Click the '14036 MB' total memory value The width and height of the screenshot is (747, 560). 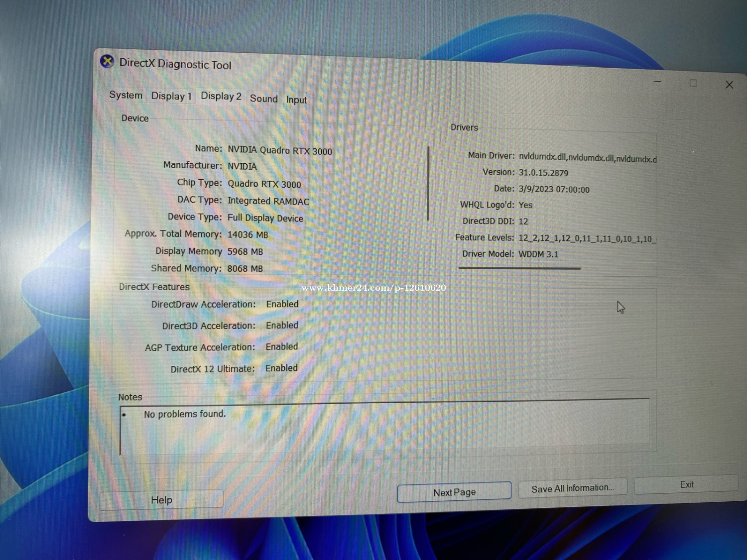[248, 234]
